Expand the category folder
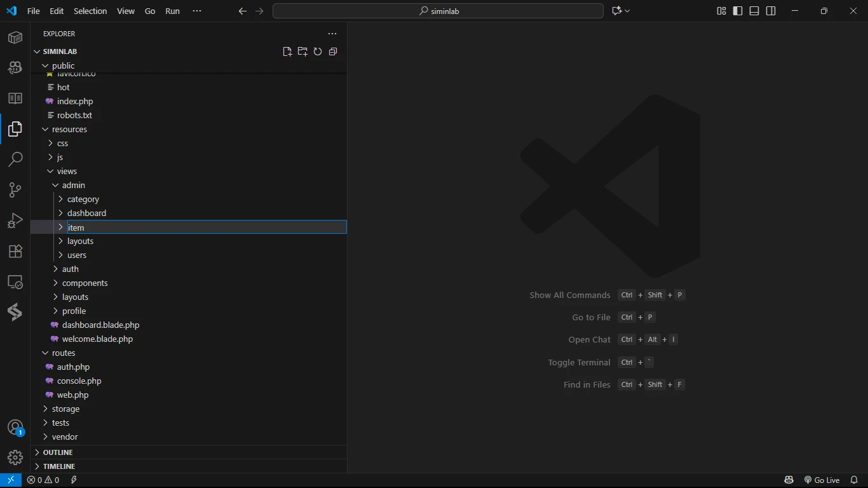The image size is (868, 488). click(x=83, y=199)
